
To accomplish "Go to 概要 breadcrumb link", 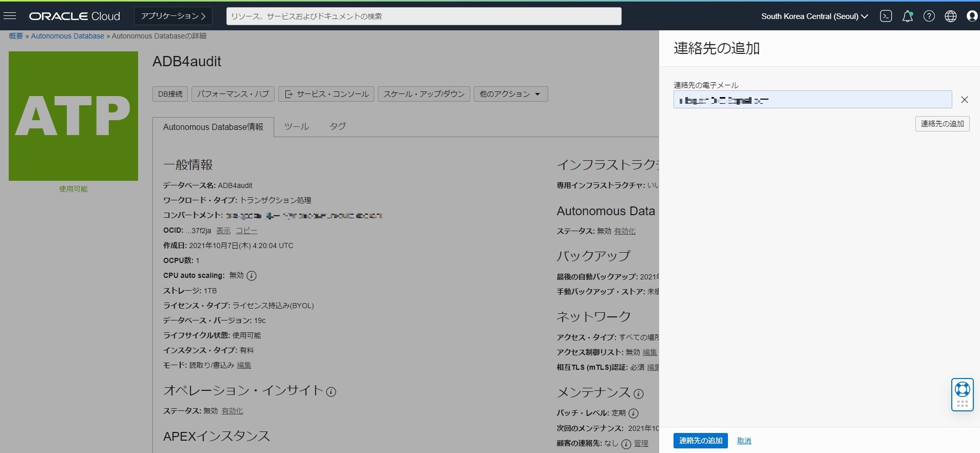I will [x=16, y=36].
